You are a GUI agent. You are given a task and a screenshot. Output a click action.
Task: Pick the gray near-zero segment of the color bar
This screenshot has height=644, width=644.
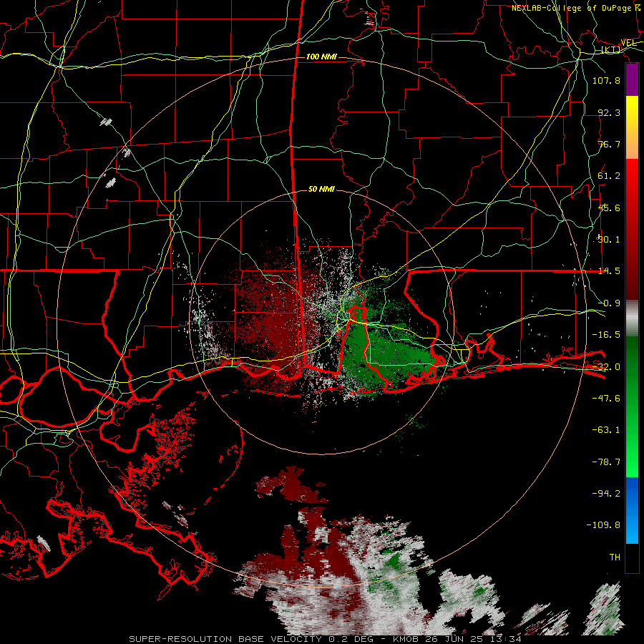632,318
